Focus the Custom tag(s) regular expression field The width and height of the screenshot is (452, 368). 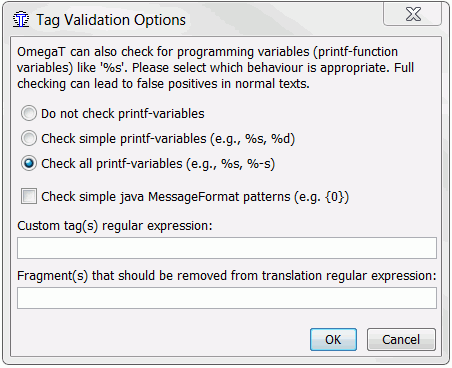pos(227,248)
